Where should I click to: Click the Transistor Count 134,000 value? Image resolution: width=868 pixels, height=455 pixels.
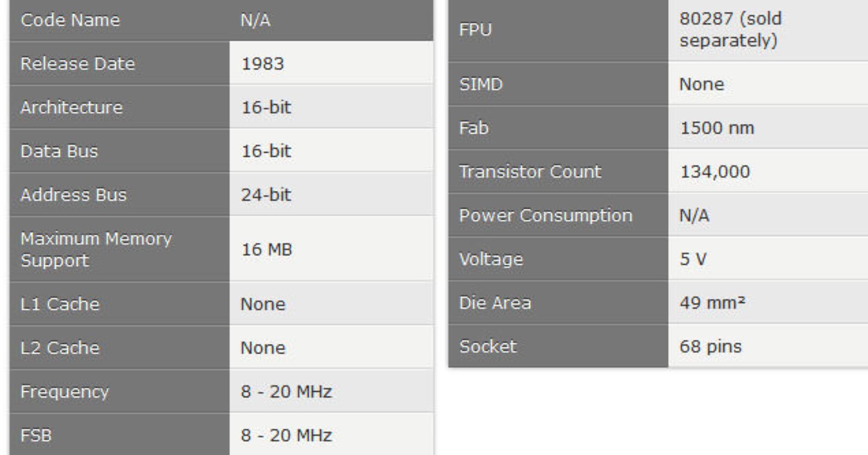click(715, 172)
